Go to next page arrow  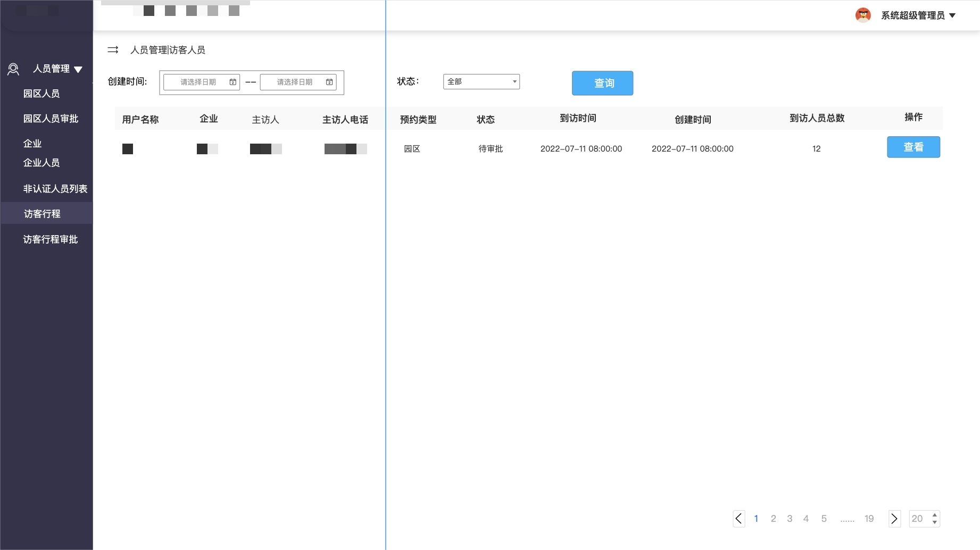point(894,519)
